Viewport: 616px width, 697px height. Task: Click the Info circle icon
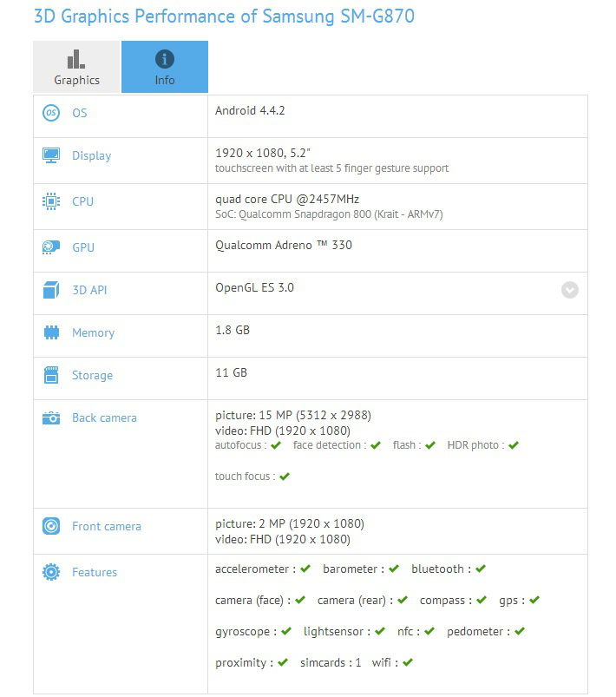165,59
